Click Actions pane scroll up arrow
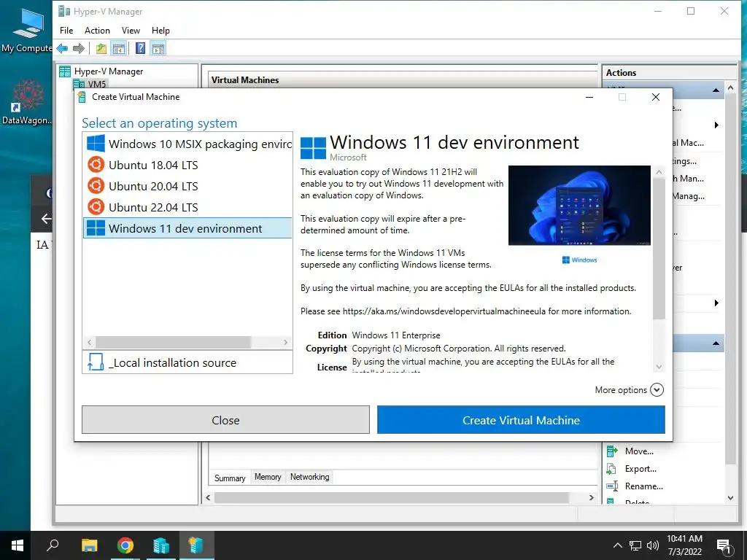The image size is (747, 560). [731, 88]
